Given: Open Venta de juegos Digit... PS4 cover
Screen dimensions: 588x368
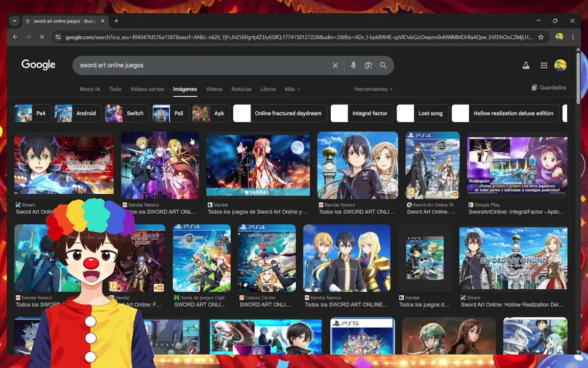Looking at the screenshot, I should [202, 258].
